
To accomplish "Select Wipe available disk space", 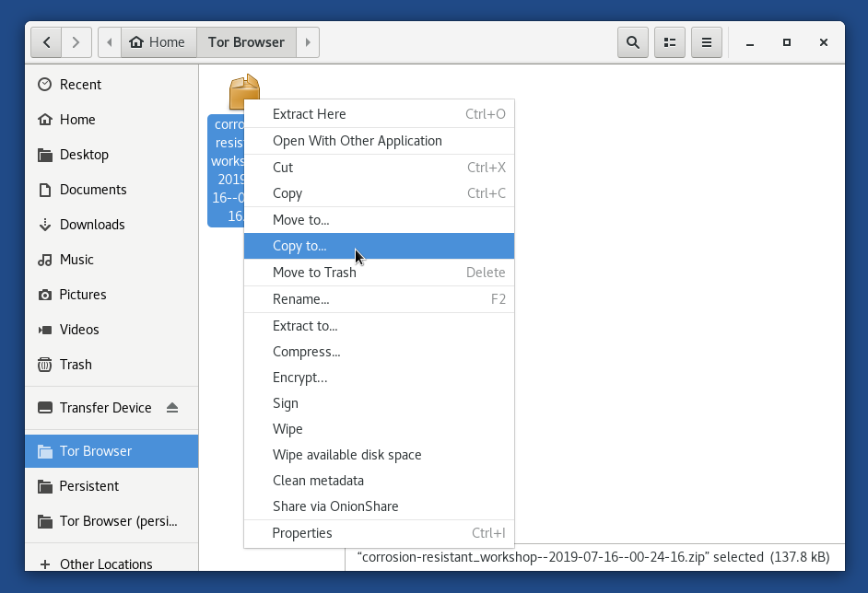I will pos(380,455).
